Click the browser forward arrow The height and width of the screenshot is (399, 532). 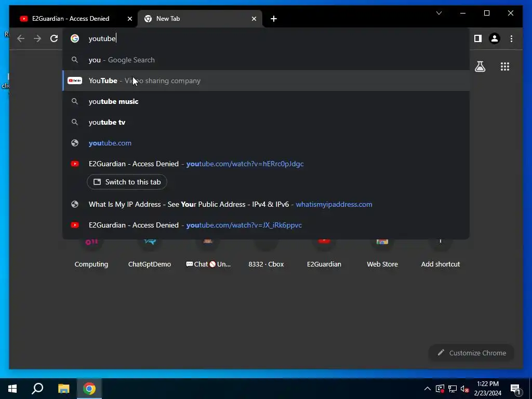tap(37, 38)
